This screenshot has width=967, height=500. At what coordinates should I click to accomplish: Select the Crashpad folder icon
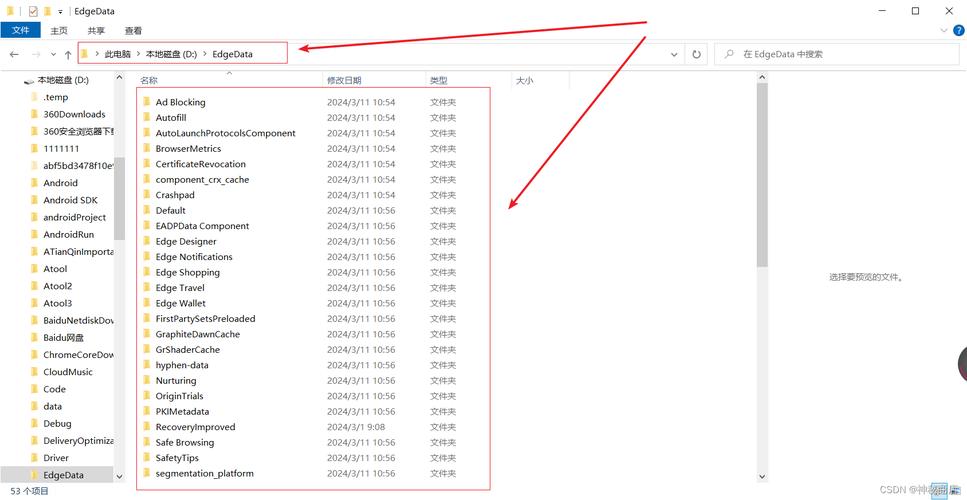[146, 194]
